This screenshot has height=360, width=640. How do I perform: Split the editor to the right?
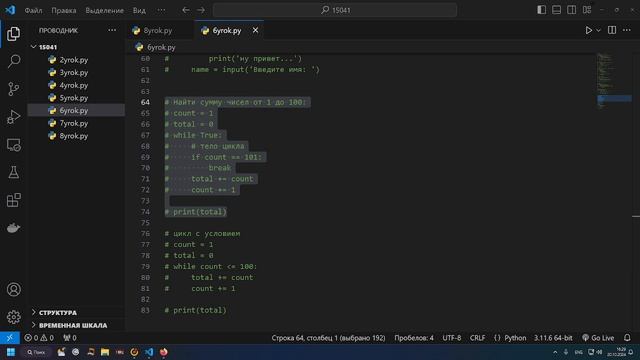click(612, 30)
